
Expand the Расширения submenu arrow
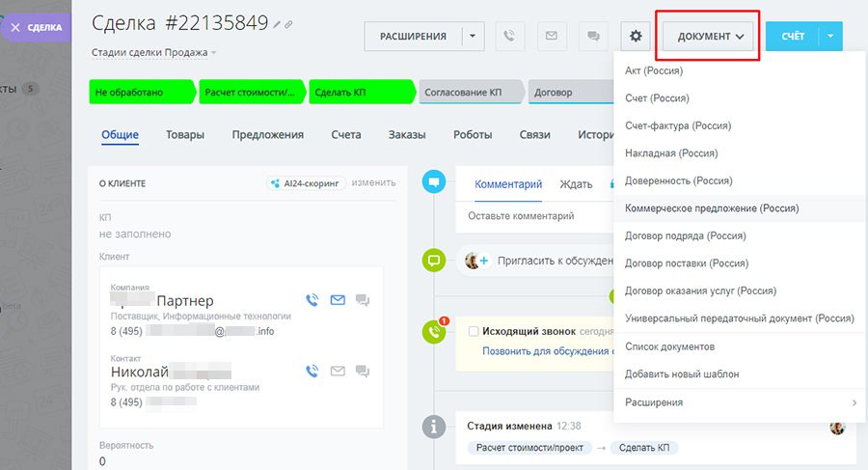coord(854,402)
